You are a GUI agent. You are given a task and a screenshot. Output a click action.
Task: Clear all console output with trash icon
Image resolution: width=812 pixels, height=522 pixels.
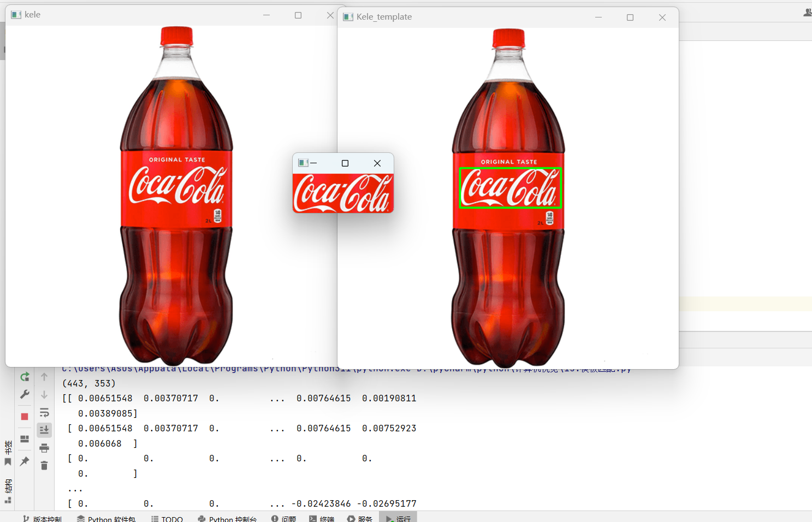point(44,465)
